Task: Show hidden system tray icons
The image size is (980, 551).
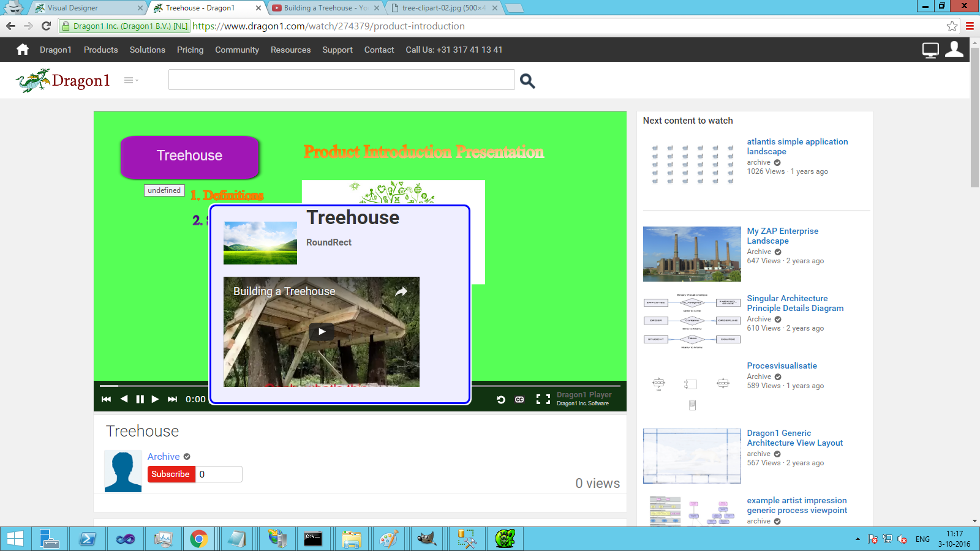Action: (858, 539)
